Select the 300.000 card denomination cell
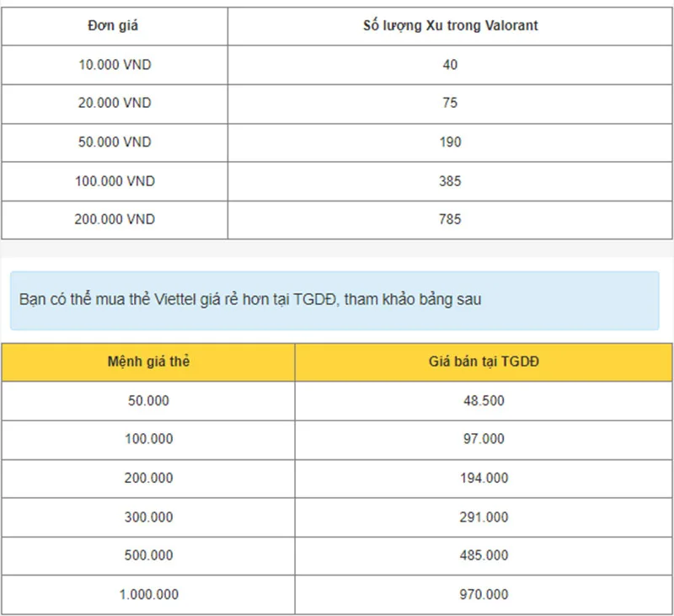 coord(148,517)
